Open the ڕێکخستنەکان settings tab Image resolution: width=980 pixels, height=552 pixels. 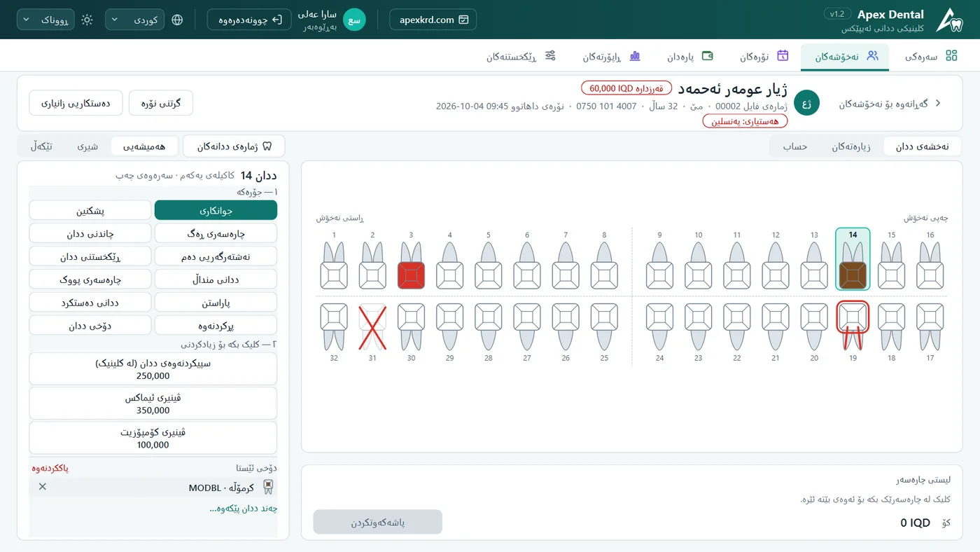[521, 57]
